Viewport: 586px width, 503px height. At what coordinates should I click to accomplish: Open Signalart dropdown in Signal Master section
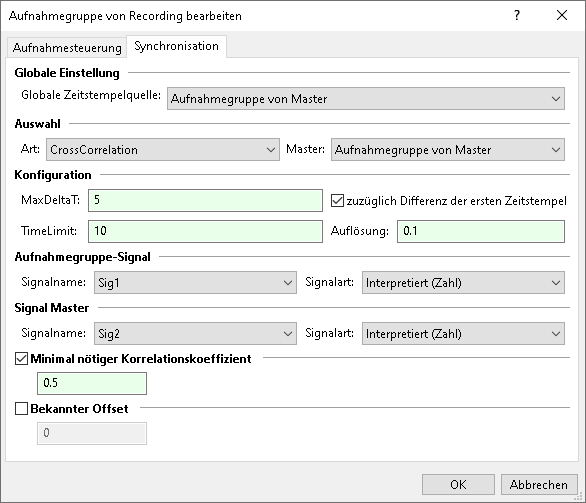463,334
